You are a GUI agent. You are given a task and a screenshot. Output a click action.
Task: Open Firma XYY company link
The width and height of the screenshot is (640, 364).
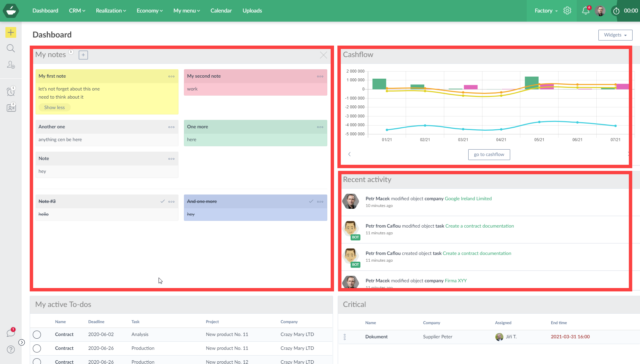tap(456, 281)
